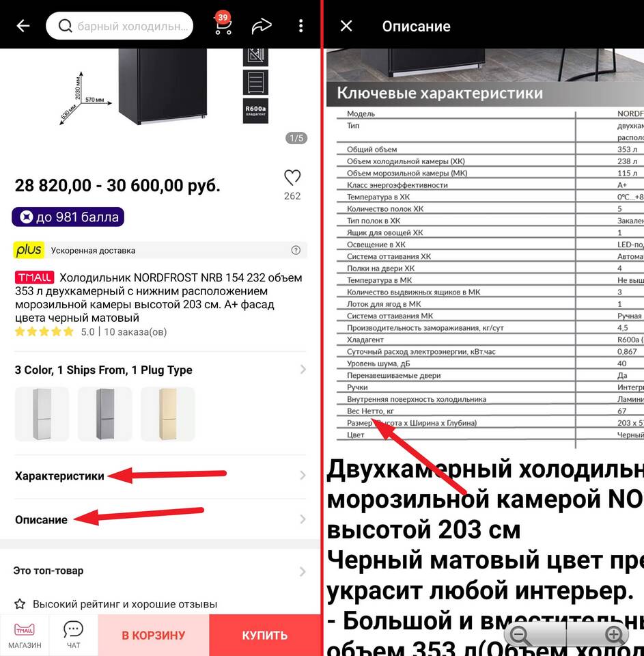The image size is (644, 656).
Task: Expand the Описание section
Action: pyautogui.click(x=160, y=519)
